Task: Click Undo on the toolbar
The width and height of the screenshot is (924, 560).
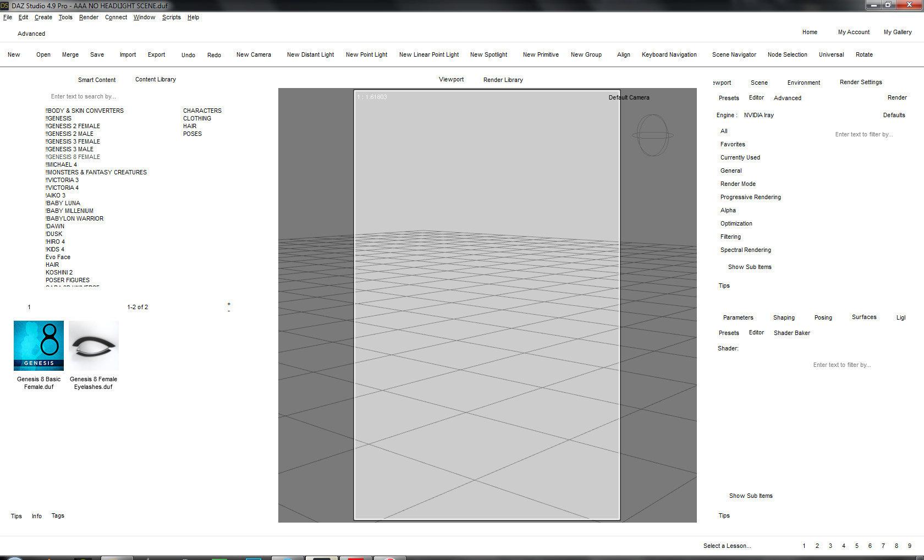Action: (188, 55)
